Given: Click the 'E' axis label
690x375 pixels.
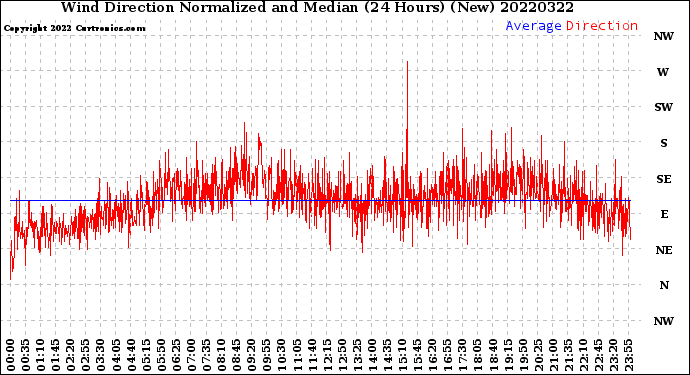Looking at the screenshot, I should (664, 214).
